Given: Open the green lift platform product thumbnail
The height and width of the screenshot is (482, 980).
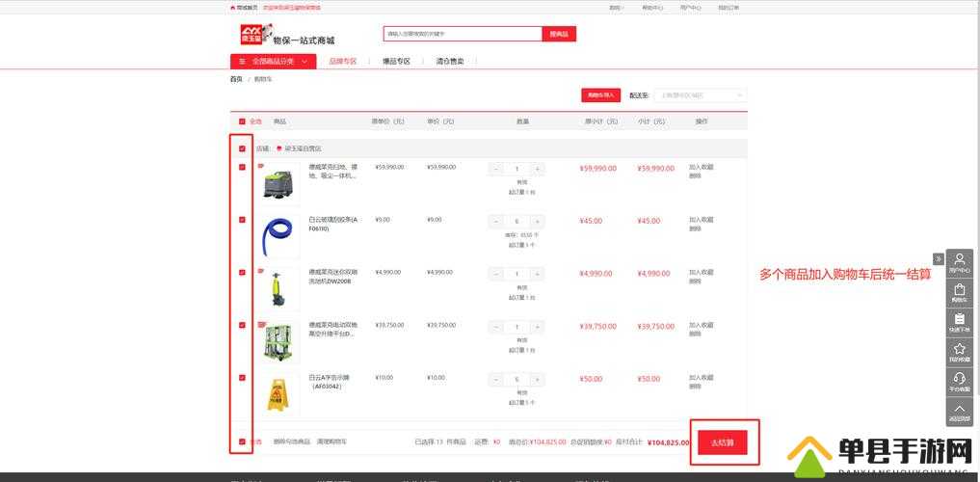Looking at the screenshot, I should coord(278,342).
